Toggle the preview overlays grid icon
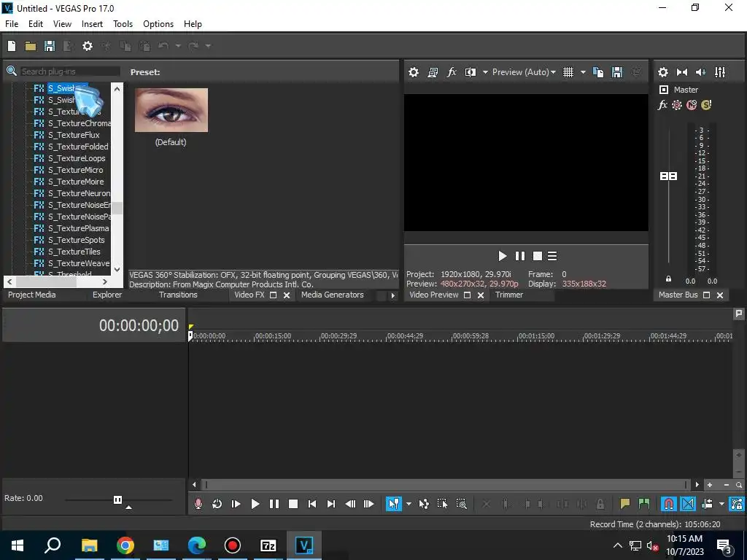747x560 pixels. pos(568,72)
